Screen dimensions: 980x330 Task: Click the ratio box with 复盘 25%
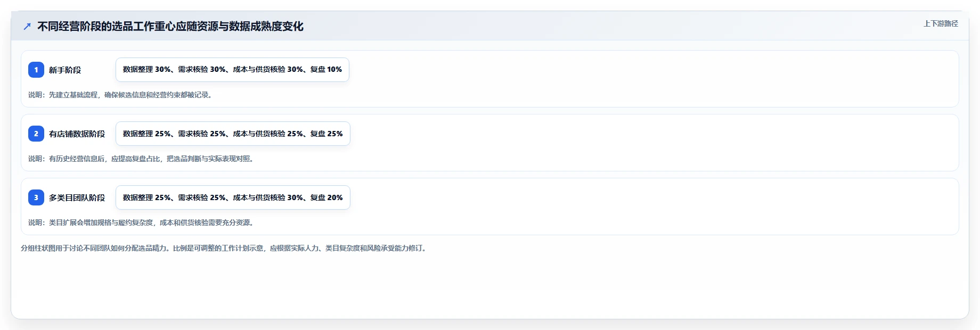(x=233, y=134)
